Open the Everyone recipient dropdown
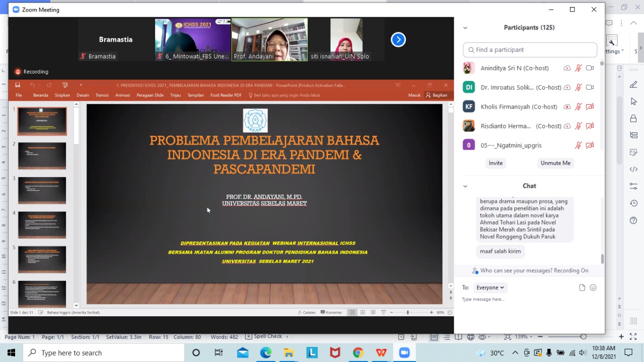Viewport: 644px width, 362px height. pos(490,287)
